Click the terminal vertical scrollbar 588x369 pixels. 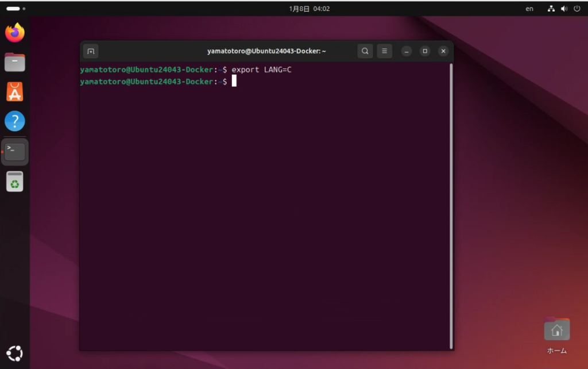click(451, 206)
